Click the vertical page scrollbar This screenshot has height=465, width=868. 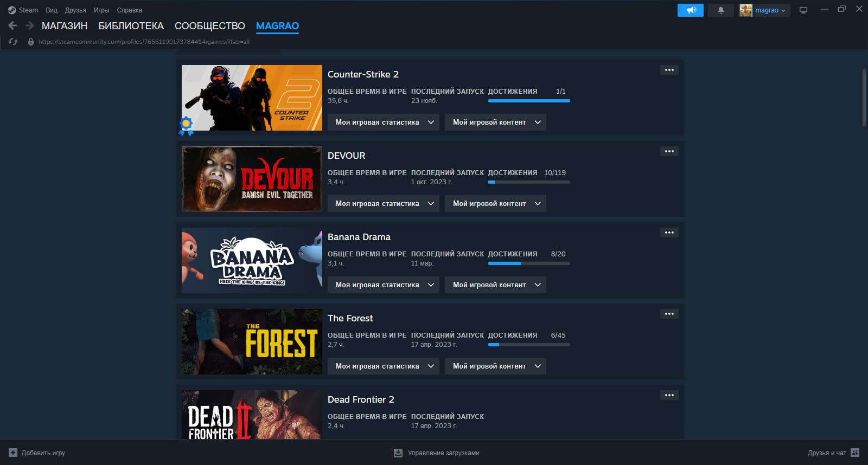click(x=864, y=98)
